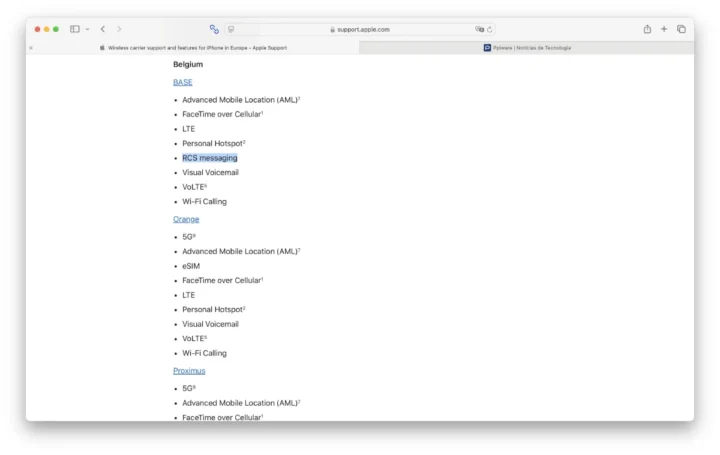
Task: Click the eSIM entry under Orange
Action: 191,266
